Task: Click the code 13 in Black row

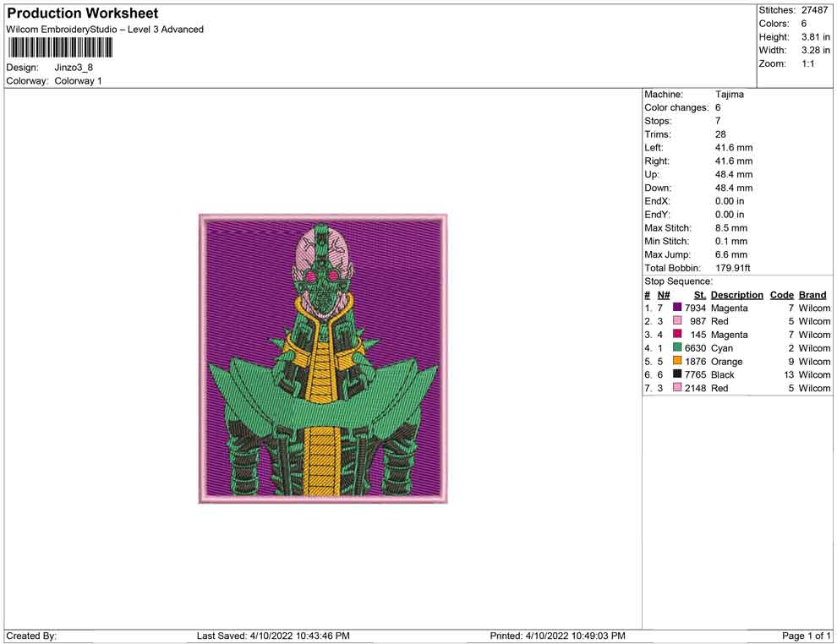Action: pos(789,374)
